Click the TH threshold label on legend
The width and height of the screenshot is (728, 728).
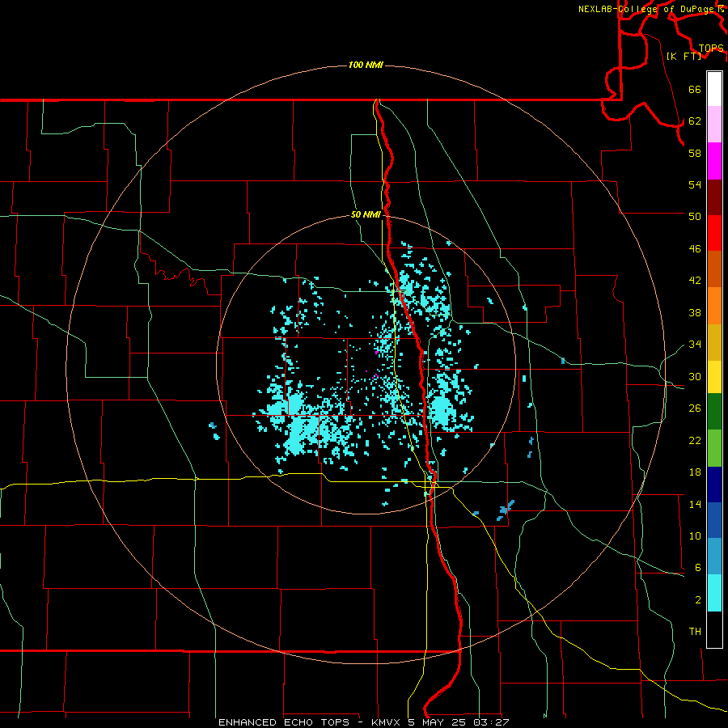(695, 632)
